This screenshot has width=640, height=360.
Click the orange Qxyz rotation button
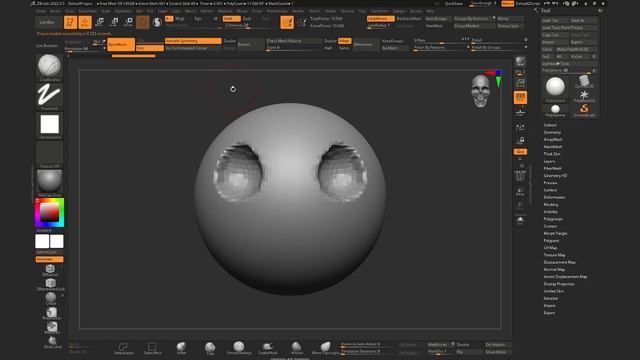[520, 151]
